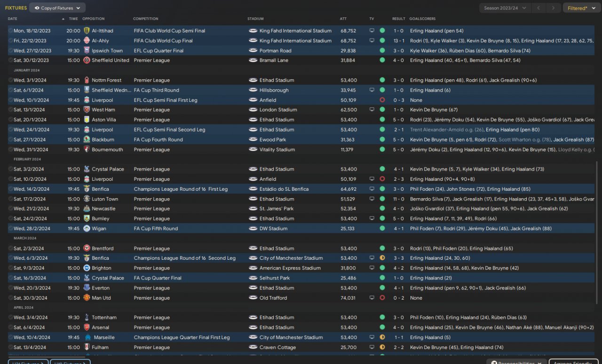Toggle the tick mark on the Everton fixture row
The height and width of the screenshot is (364, 602).
coord(10,288)
